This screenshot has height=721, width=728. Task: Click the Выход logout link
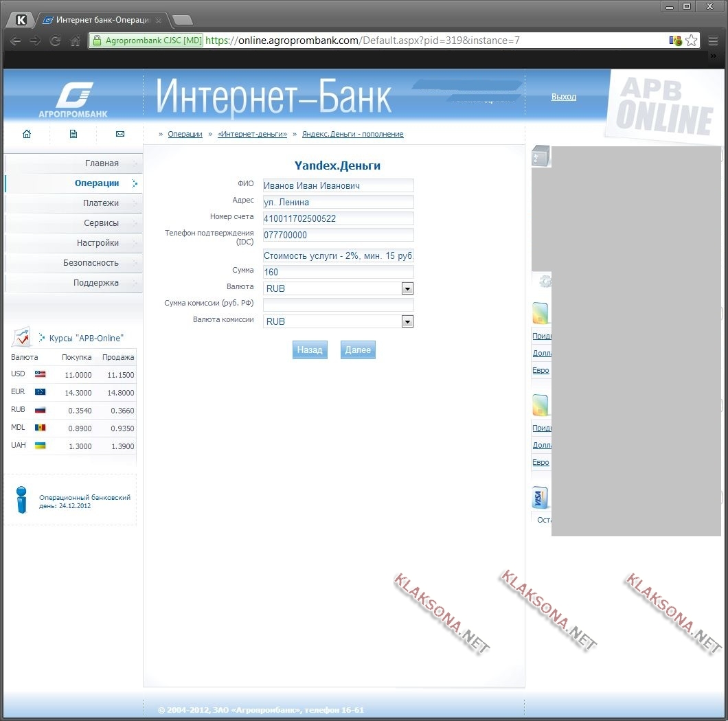[564, 97]
